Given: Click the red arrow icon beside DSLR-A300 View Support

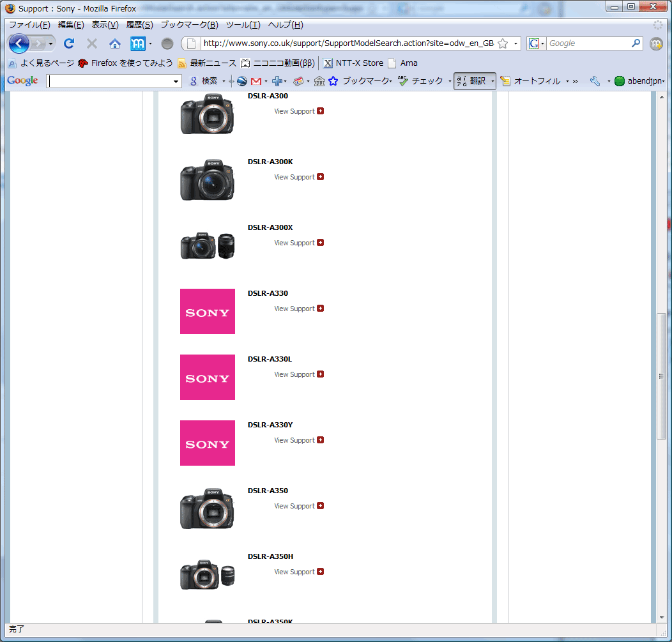Looking at the screenshot, I should (320, 111).
